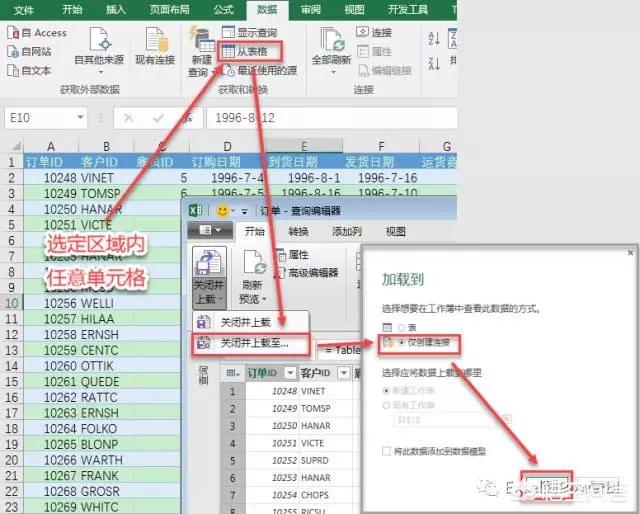Click the 全部刷新 refresh all icon

[x=331, y=40]
